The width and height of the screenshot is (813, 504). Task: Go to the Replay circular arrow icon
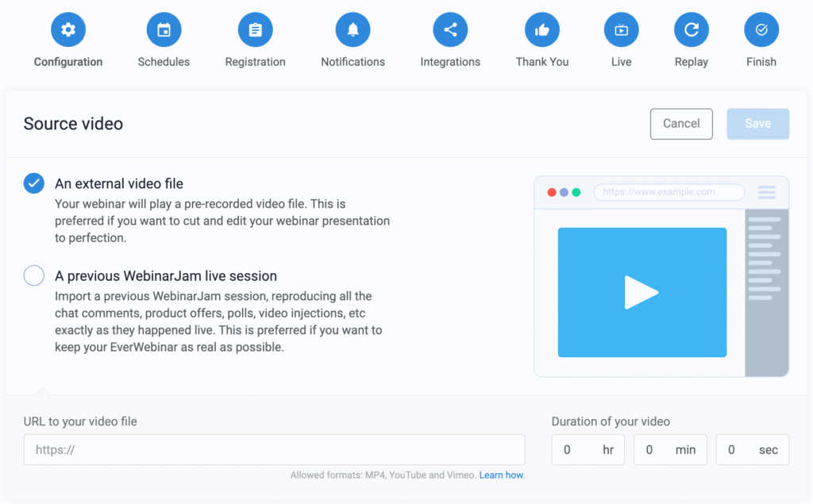[x=692, y=29]
